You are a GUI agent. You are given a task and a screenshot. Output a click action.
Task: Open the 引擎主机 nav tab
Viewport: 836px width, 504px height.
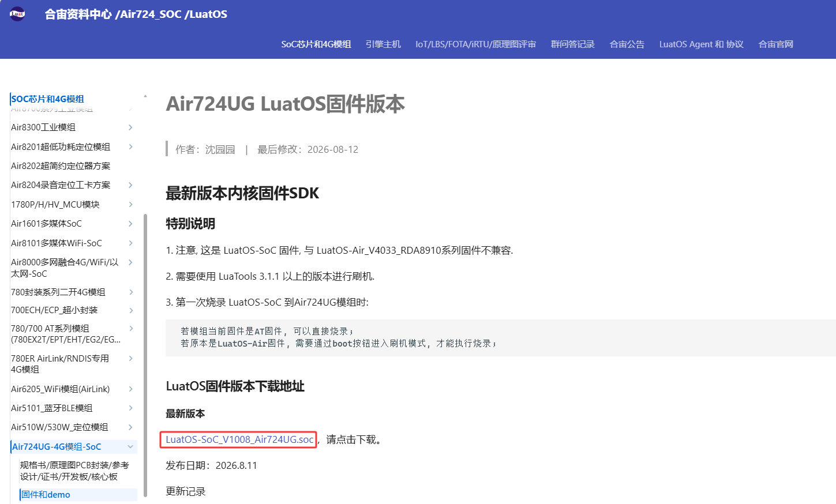[383, 44]
